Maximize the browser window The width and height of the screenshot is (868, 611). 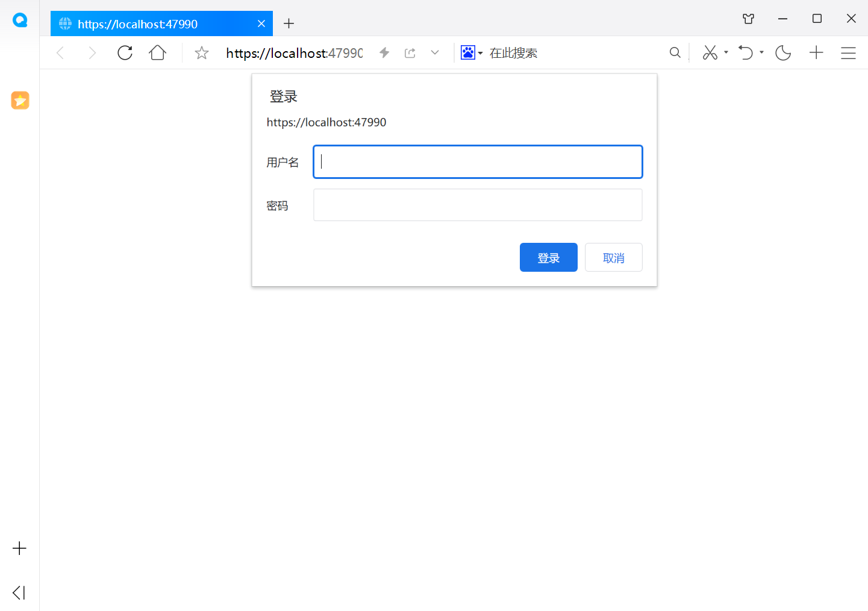pyautogui.click(x=817, y=19)
